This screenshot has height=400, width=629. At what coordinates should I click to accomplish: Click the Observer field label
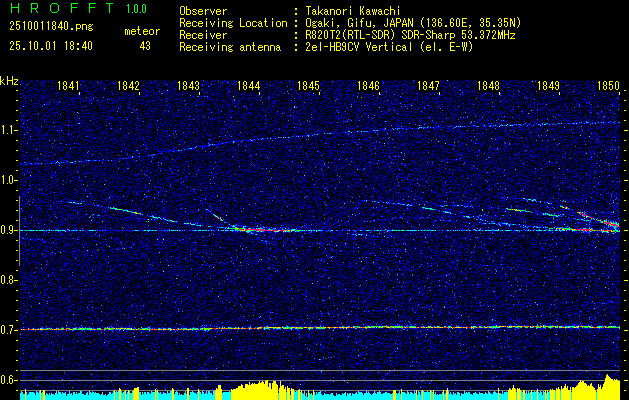click(203, 11)
